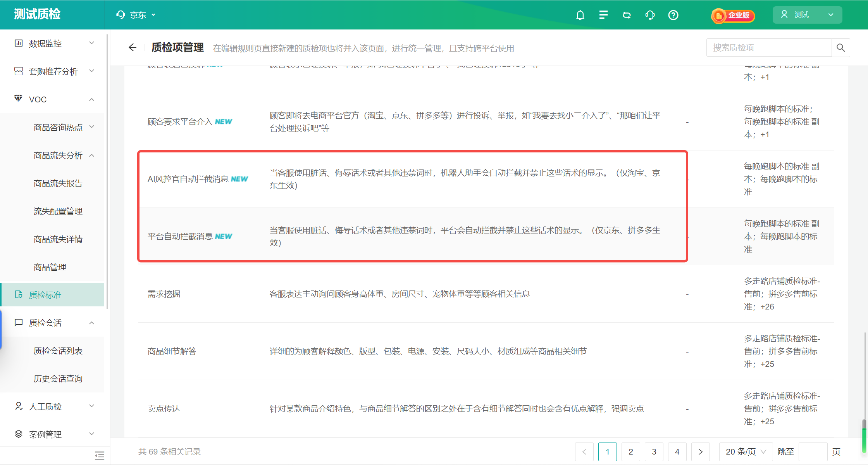This screenshot has height=465, width=868.
Task: Collapse the 商品流失分析 submenu chevron
Action: [92, 155]
